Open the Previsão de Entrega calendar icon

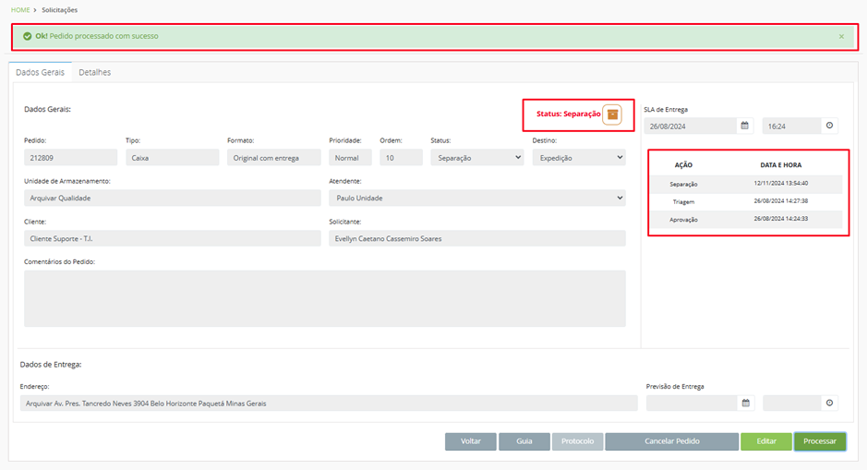click(746, 403)
